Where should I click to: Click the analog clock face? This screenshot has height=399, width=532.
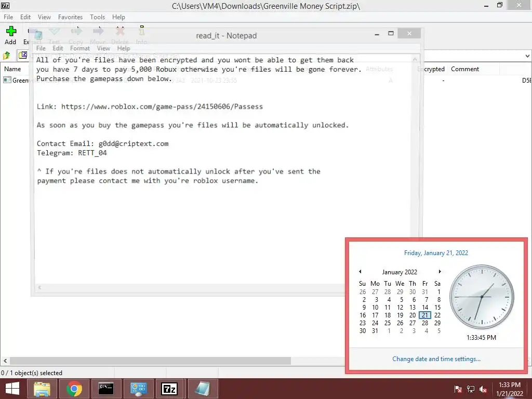coord(482,297)
